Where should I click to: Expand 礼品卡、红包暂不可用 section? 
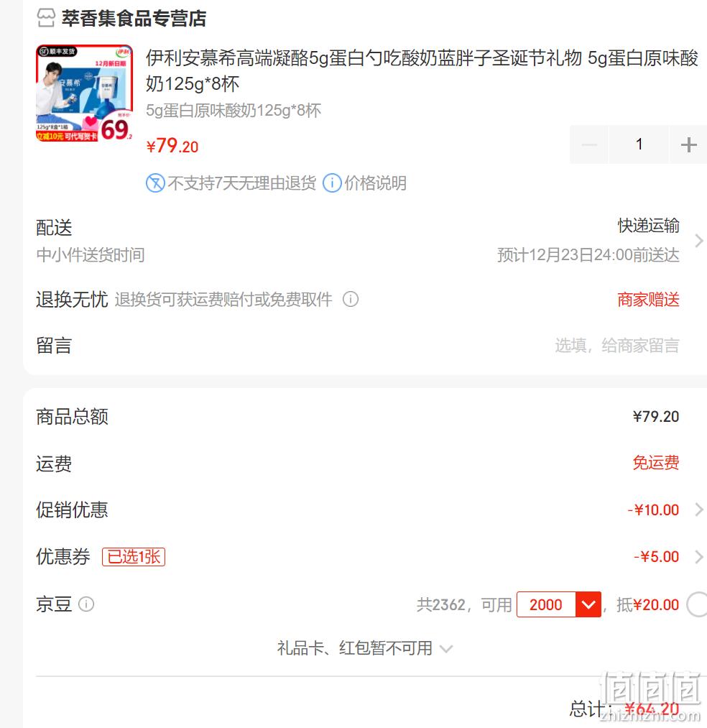tap(364, 648)
